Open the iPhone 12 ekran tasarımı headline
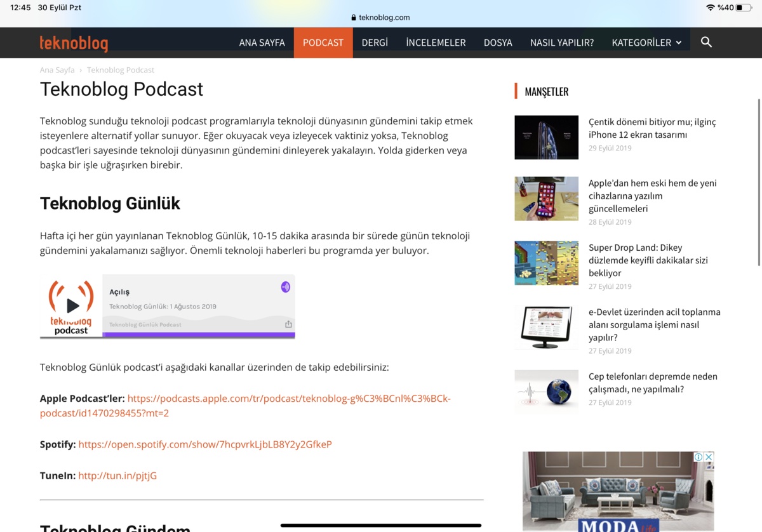Image resolution: width=762 pixels, height=532 pixels. pos(652,128)
